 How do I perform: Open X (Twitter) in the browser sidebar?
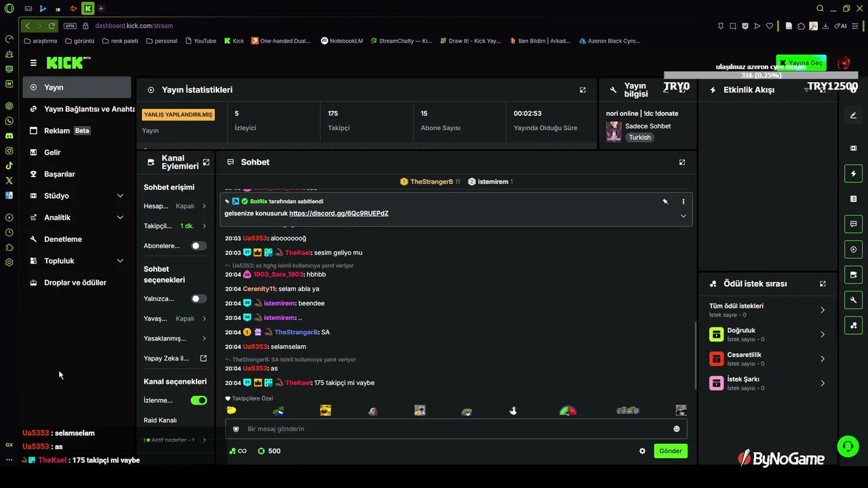[9, 180]
